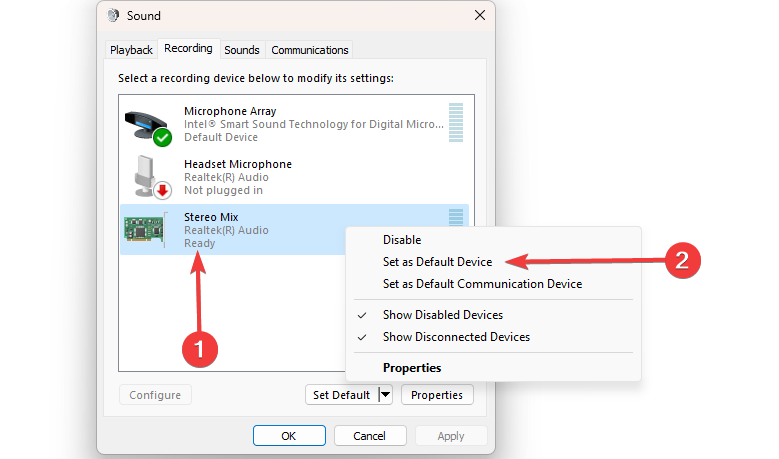779x459 pixels.
Task: Toggle Show Disabled Devices option
Action: [x=443, y=315]
